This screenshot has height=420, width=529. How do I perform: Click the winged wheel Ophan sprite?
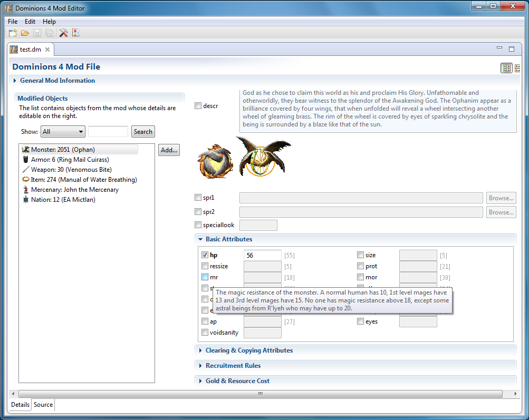[x=263, y=157]
